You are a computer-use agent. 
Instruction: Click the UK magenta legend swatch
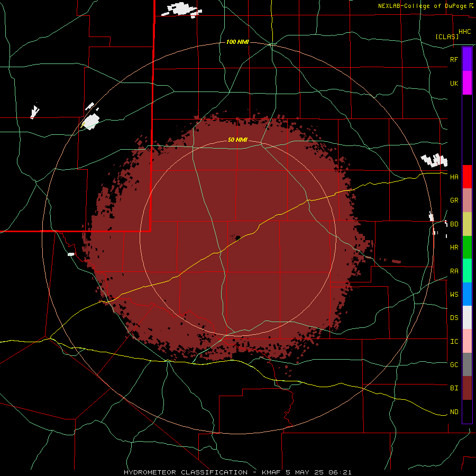click(x=467, y=83)
